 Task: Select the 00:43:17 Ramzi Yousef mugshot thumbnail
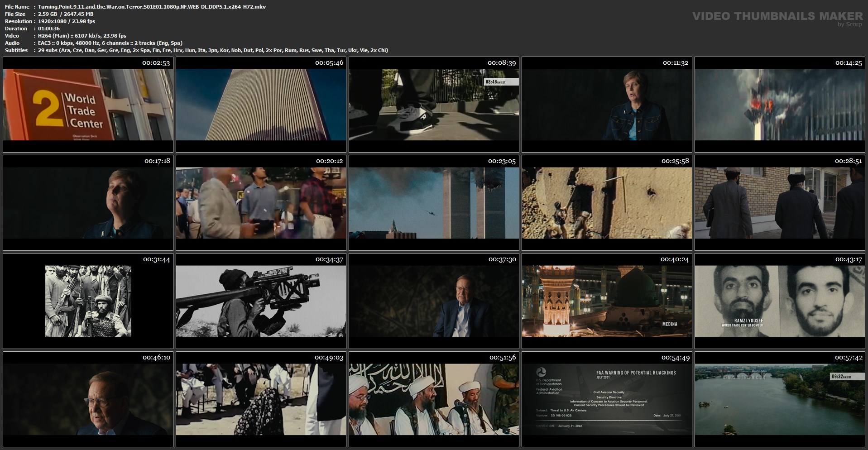click(x=780, y=301)
